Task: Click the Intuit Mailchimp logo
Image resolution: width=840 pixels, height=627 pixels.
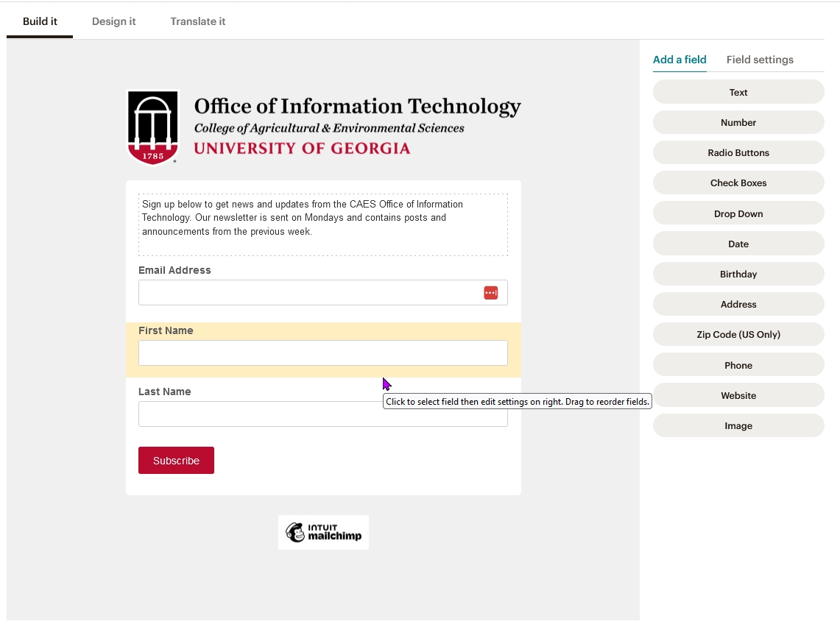Action: coord(323,531)
